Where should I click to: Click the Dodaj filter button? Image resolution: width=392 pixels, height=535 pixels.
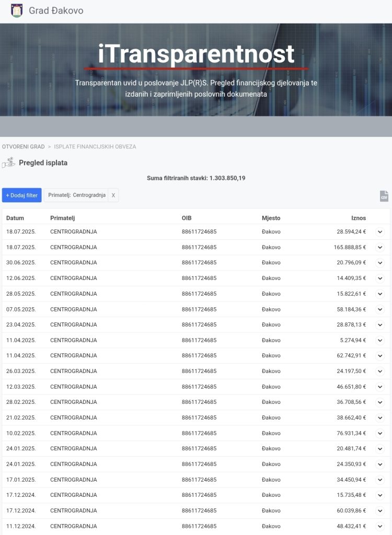(22, 195)
